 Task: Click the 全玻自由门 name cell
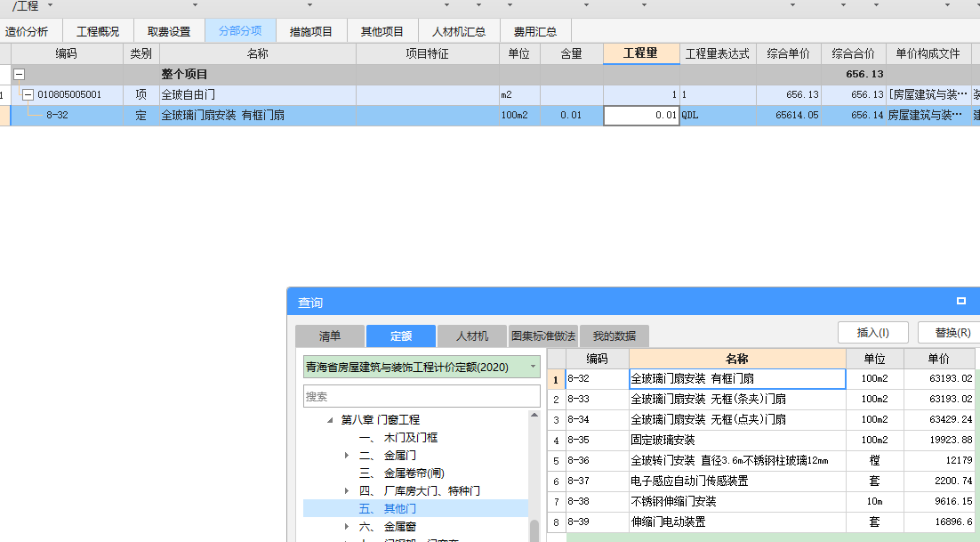point(258,95)
